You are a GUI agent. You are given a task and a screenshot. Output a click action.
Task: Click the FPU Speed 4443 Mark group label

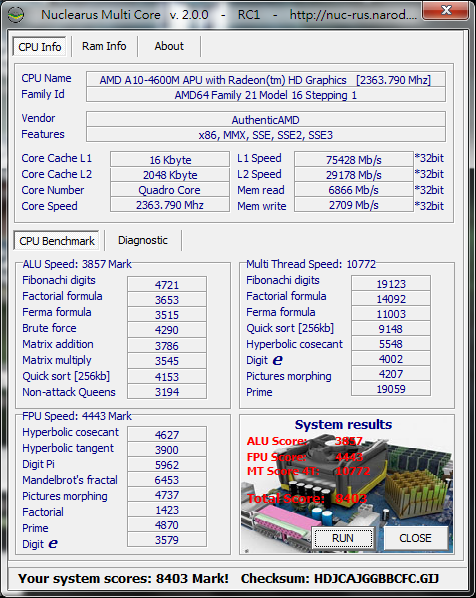(77, 416)
